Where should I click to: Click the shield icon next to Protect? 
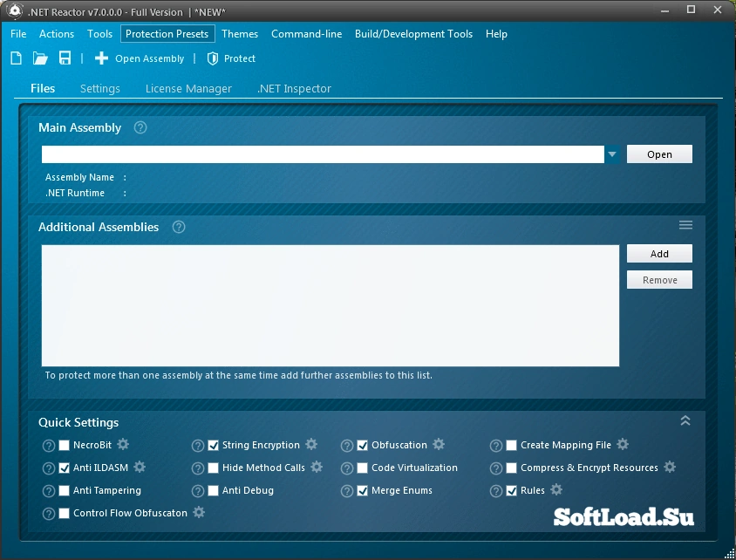coord(213,58)
